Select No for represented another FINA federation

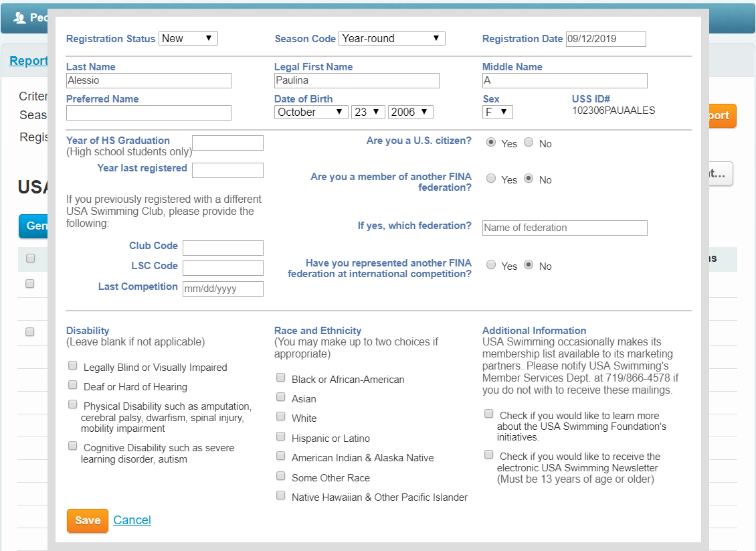coord(529,265)
